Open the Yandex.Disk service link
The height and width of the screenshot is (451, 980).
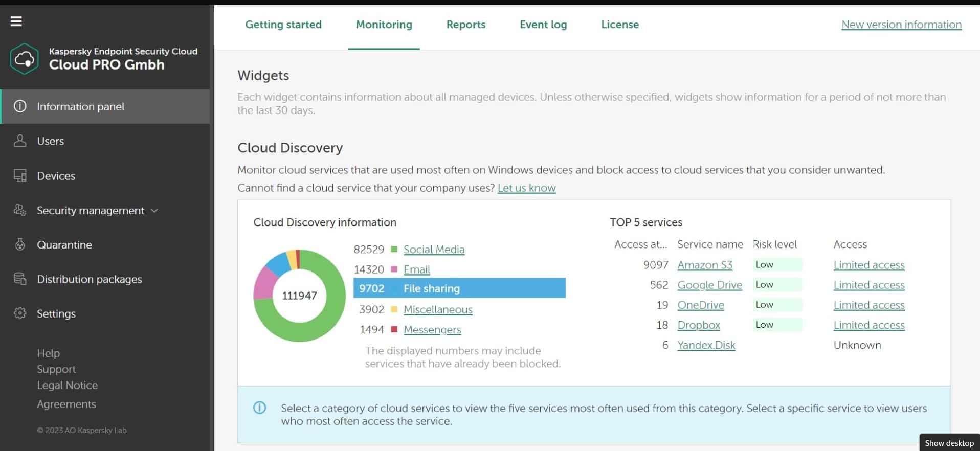[x=706, y=345]
